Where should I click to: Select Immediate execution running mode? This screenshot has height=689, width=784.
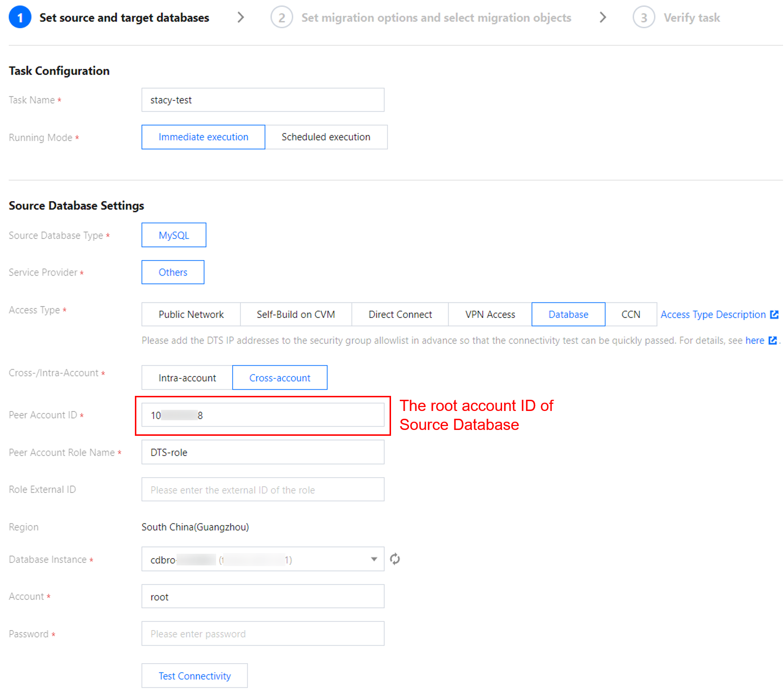[203, 137]
